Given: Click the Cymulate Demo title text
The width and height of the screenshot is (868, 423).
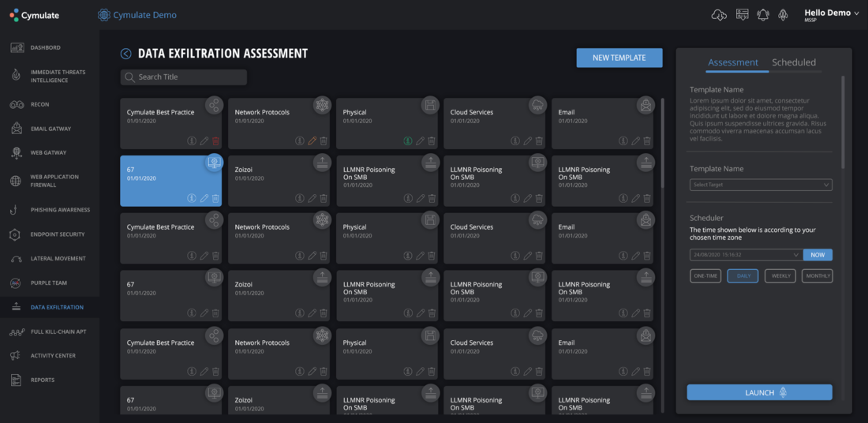Looking at the screenshot, I should 145,15.
